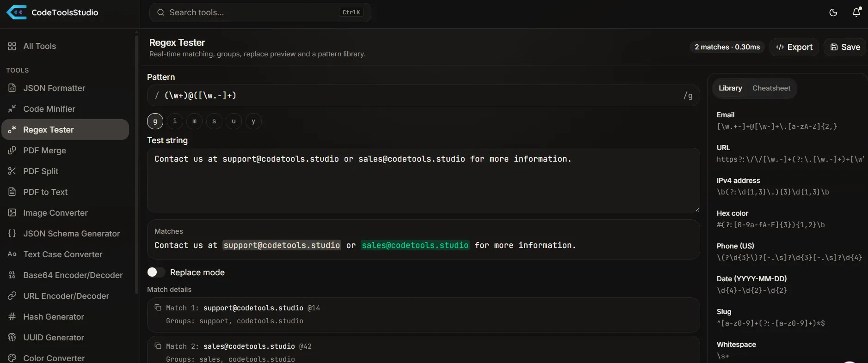The height and width of the screenshot is (363, 868).
Task: Click the Base64 Encoder/Decoder icon
Action: point(12,275)
